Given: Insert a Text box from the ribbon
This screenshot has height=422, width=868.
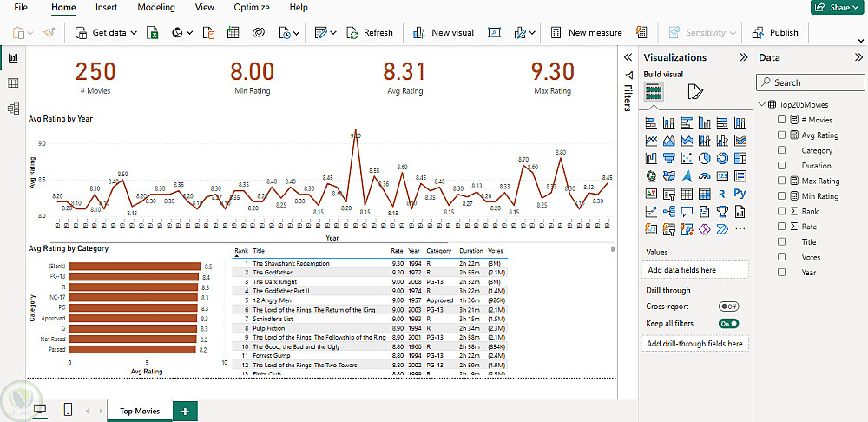Looking at the screenshot, I should (x=494, y=33).
